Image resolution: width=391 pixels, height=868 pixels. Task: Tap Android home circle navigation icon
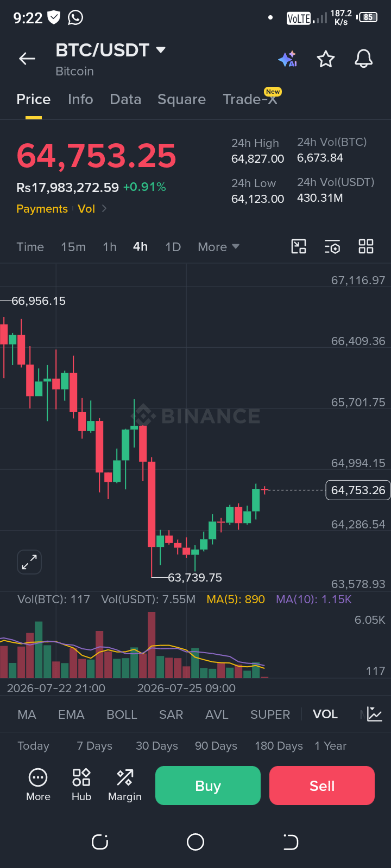coord(195,842)
